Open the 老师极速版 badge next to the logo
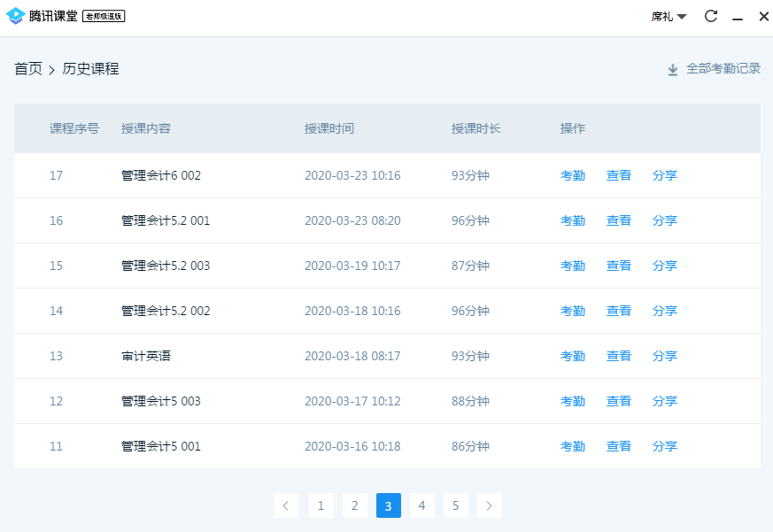The height and width of the screenshot is (532, 773). (x=104, y=15)
